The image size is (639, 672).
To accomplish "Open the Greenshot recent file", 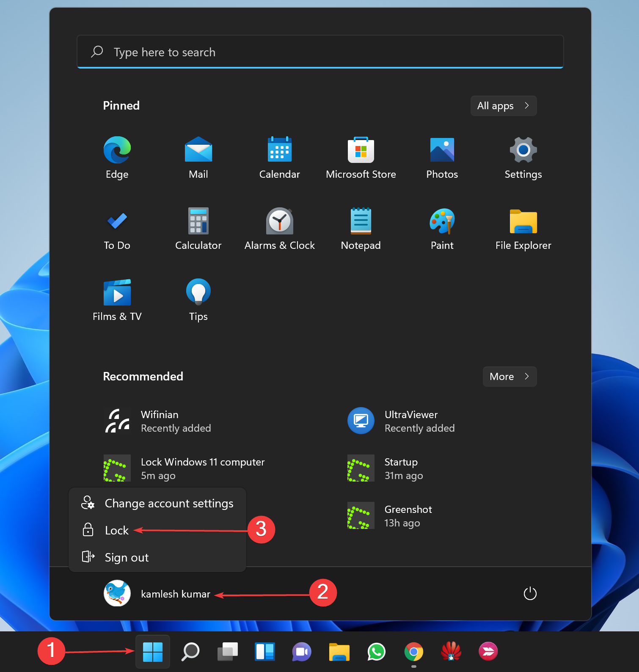I will click(390, 516).
